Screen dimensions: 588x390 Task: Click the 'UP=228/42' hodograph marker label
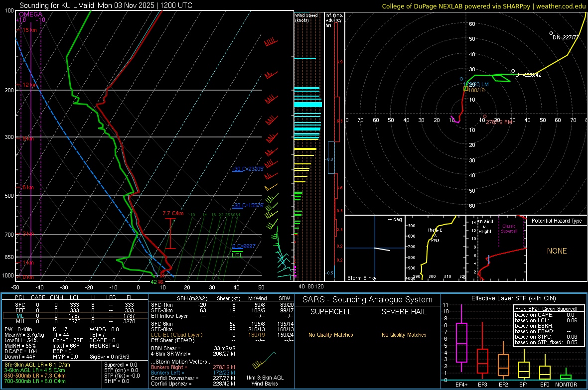[x=528, y=75]
